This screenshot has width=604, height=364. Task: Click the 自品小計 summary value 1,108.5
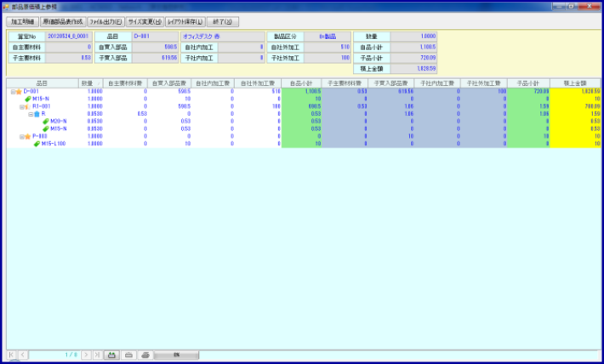coord(413,47)
